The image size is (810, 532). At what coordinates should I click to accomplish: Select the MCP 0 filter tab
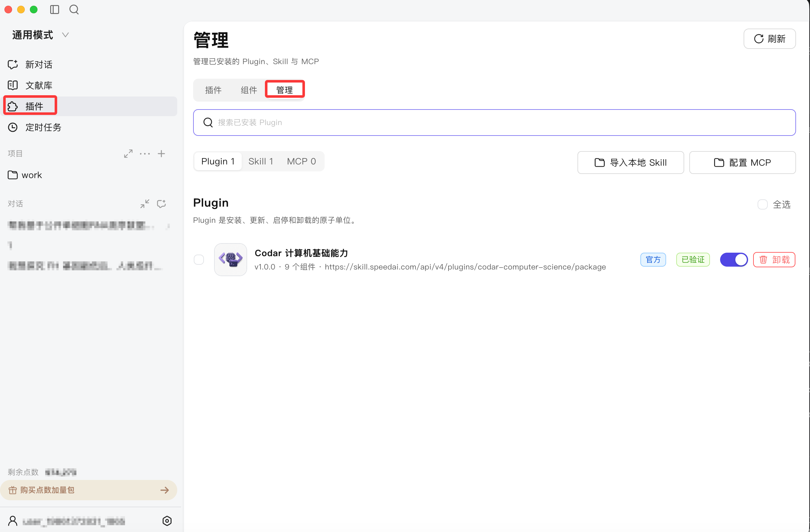tap(301, 161)
